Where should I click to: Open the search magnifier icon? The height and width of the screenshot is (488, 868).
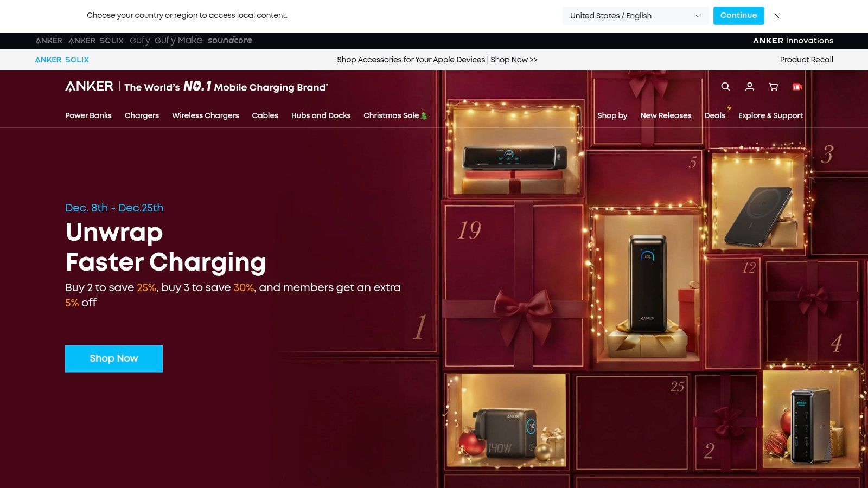click(x=725, y=87)
